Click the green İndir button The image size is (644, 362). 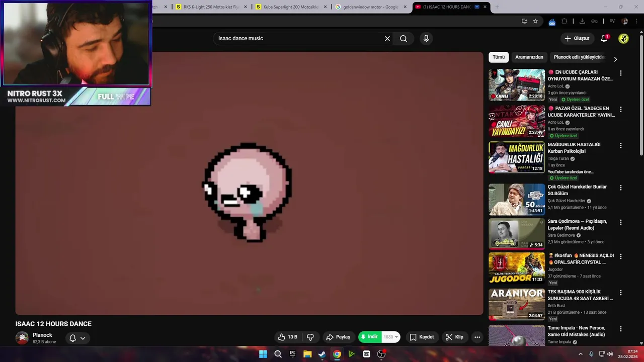(369, 337)
